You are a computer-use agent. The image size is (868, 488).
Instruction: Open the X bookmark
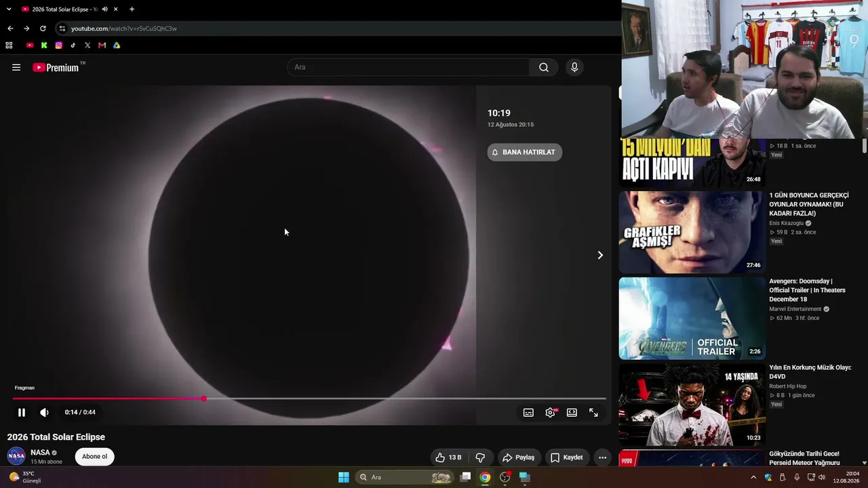pyautogui.click(x=87, y=45)
